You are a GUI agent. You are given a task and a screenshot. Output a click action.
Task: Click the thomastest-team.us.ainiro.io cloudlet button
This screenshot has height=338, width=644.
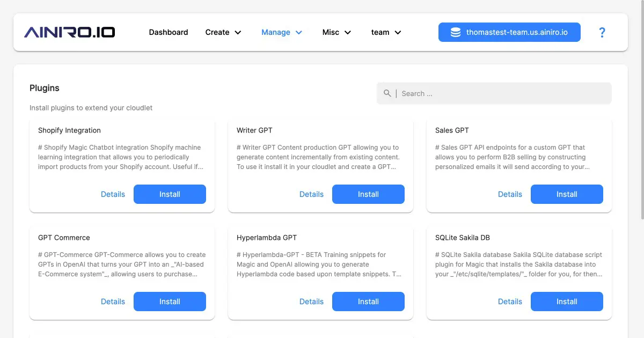click(x=509, y=32)
